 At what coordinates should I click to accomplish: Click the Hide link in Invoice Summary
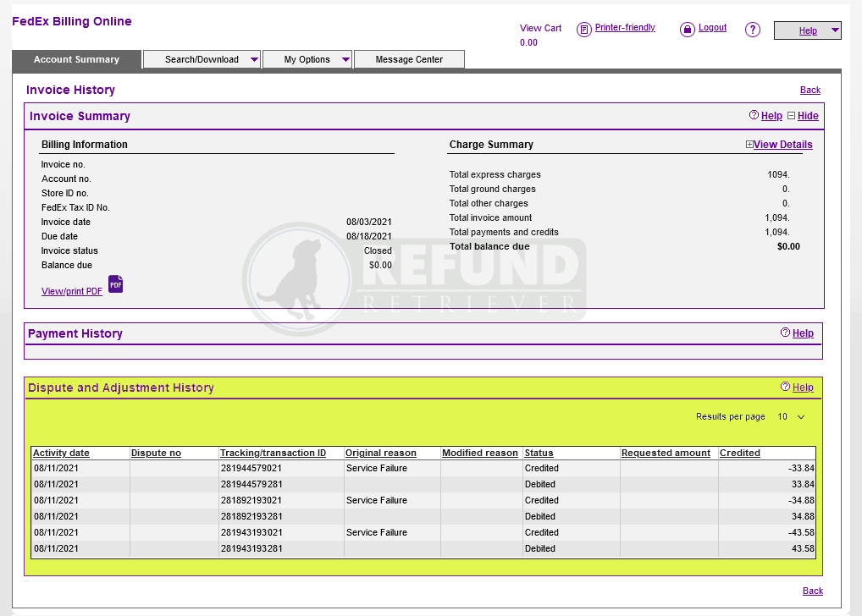tap(808, 116)
